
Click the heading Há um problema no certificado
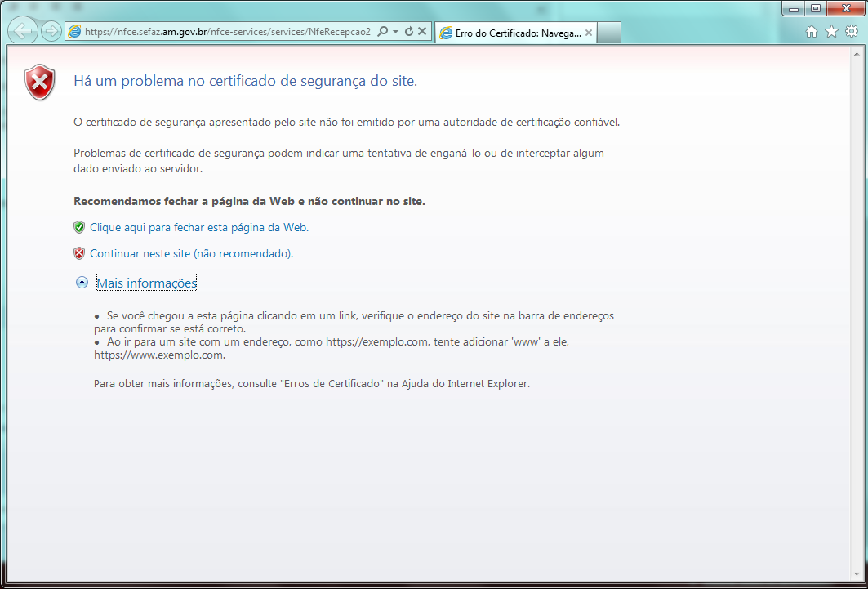245,82
